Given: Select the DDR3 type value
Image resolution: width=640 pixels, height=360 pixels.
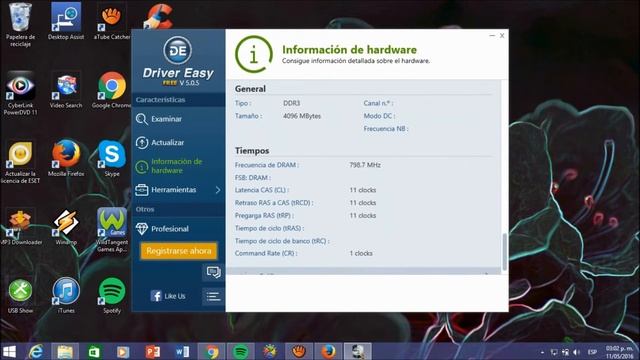Looking at the screenshot, I should point(291,103).
